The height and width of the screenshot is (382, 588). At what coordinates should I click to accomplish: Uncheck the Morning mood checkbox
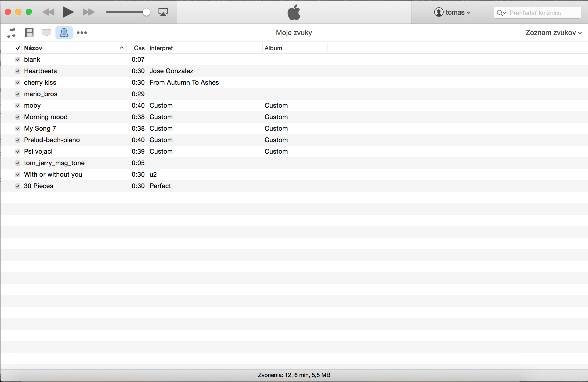[18, 117]
